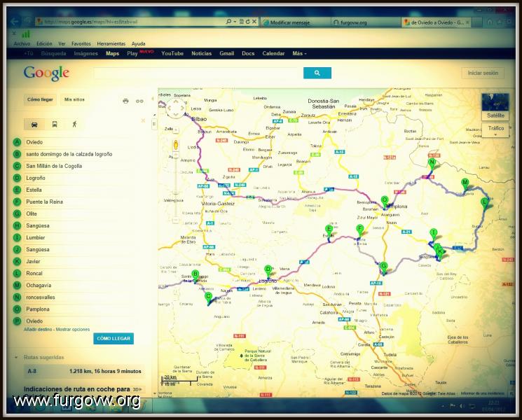Close the de Oviedo a Oviedo tab
Screen dimensions: 522x420
pos(468,22)
